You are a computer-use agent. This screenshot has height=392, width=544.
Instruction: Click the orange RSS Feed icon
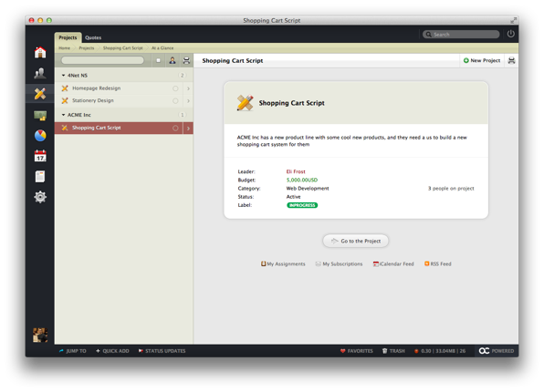click(x=427, y=263)
